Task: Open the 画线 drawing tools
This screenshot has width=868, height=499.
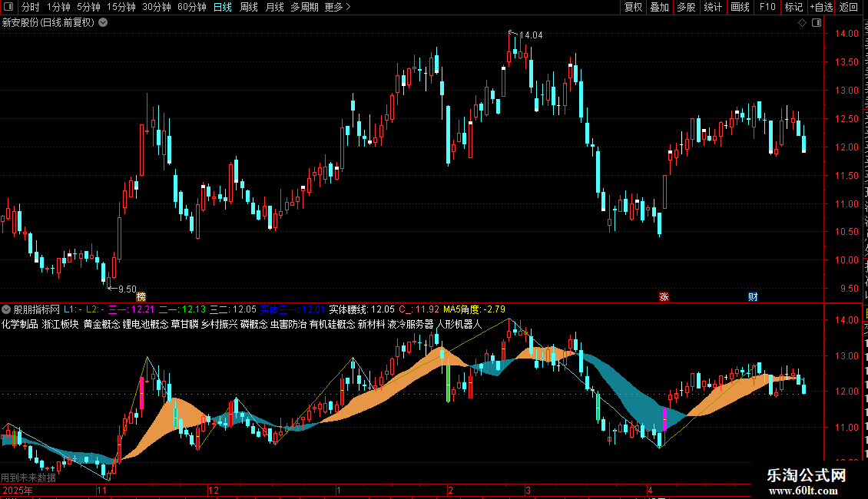Action: pyautogui.click(x=740, y=7)
